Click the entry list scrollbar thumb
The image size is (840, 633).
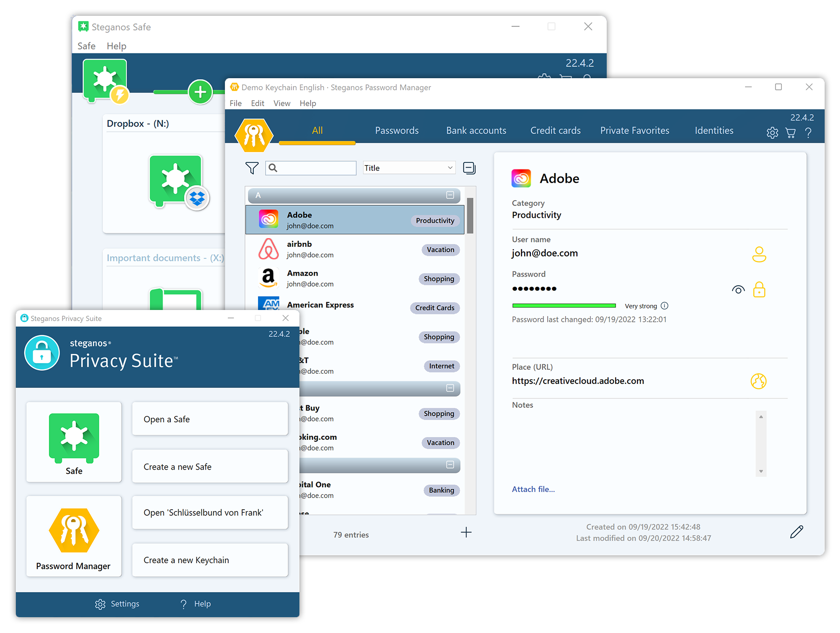tap(470, 215)
